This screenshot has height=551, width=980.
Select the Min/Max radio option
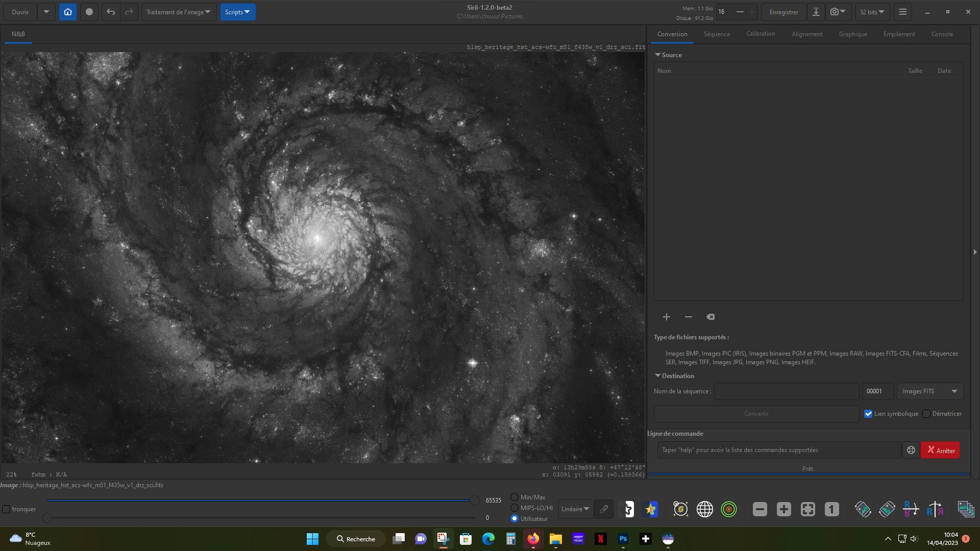(x=514, y=497)
